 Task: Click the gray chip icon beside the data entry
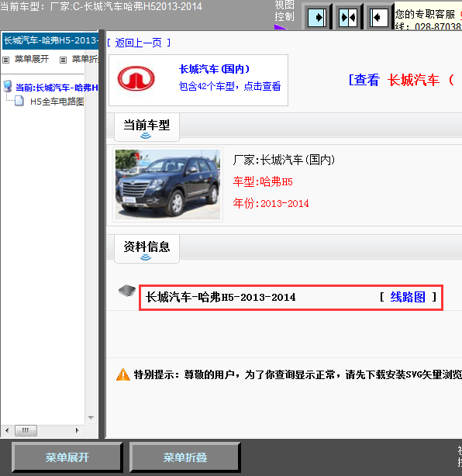tap(127, 291)
